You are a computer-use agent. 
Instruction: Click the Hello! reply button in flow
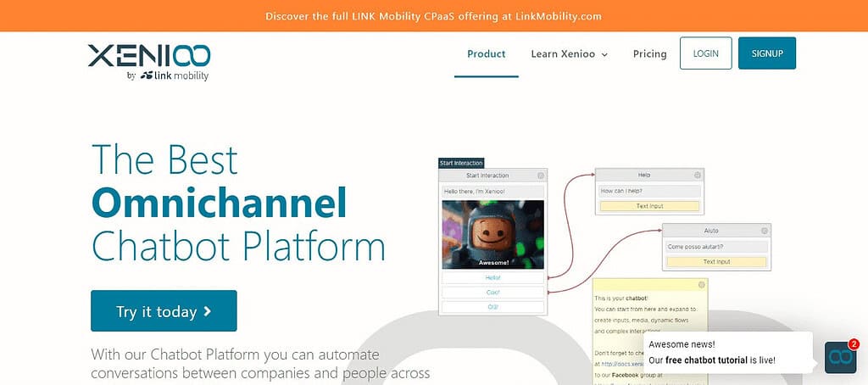point(492,277)
